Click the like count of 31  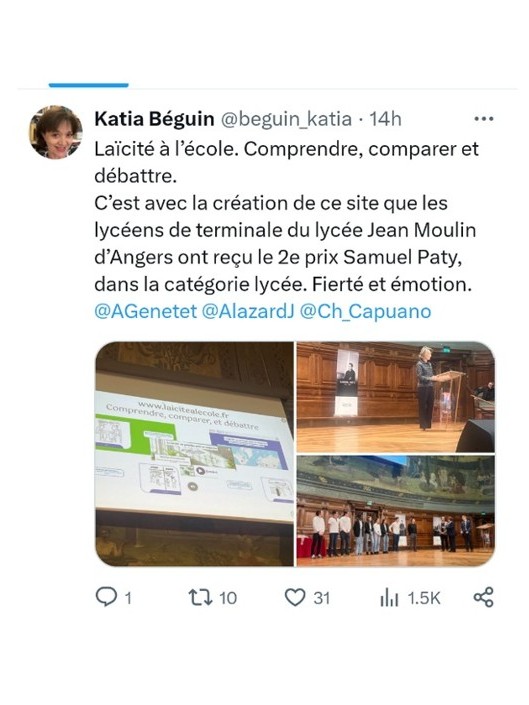tap(322, 598)
